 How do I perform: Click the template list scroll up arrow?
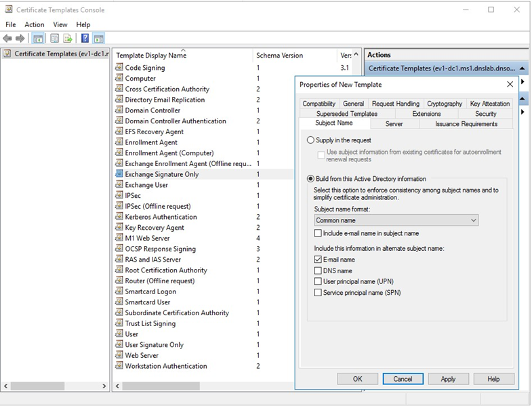[x=356, y=54]
